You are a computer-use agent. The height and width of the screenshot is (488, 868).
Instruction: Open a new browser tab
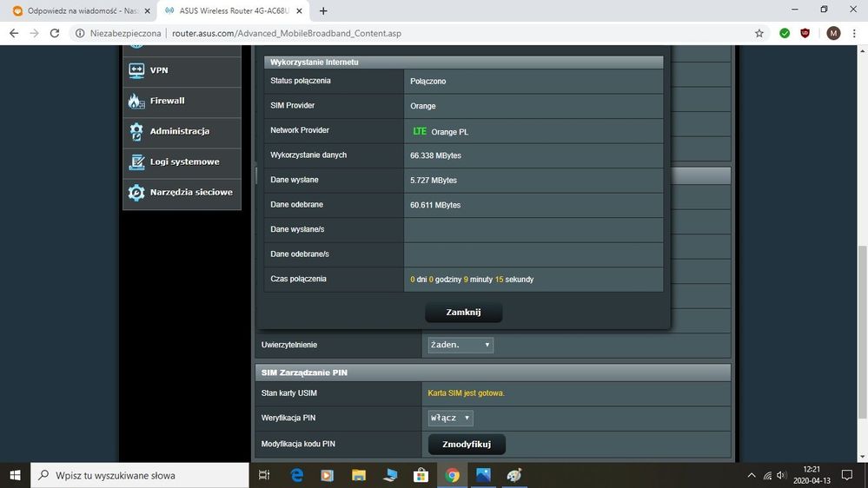point(324,11)
